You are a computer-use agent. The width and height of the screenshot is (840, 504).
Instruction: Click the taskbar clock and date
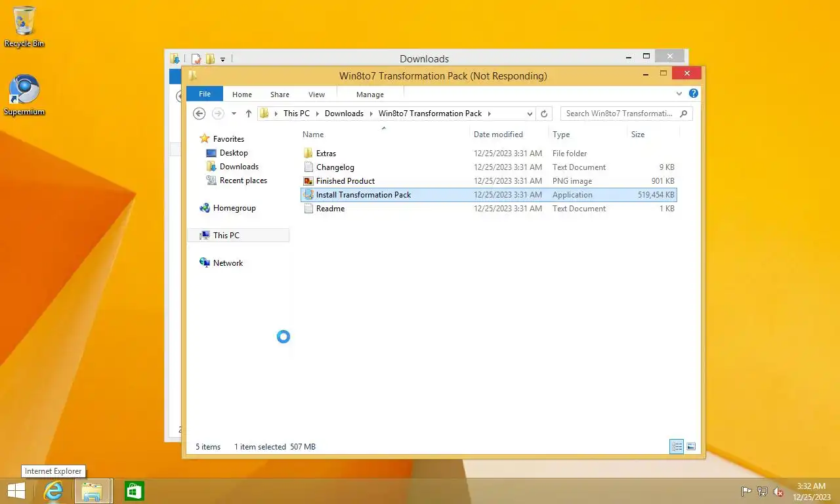click(x=811, y=492)
